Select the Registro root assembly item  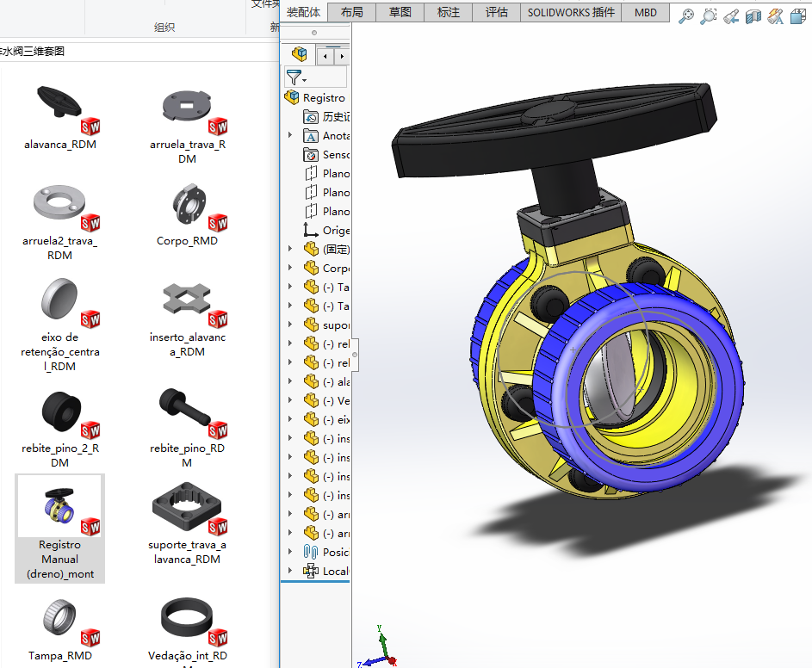[323, 98]
